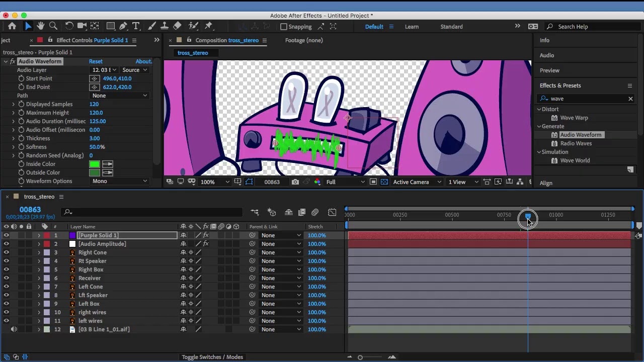
Task: Click the snapshot camera icon in viewer
Action: pyautogui.click(x=295, y=182)
